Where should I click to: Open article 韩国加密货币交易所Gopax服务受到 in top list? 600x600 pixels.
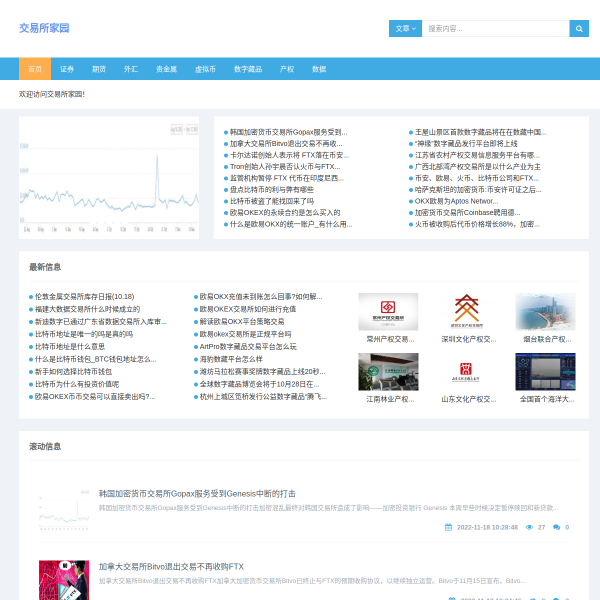pos(289,132)
